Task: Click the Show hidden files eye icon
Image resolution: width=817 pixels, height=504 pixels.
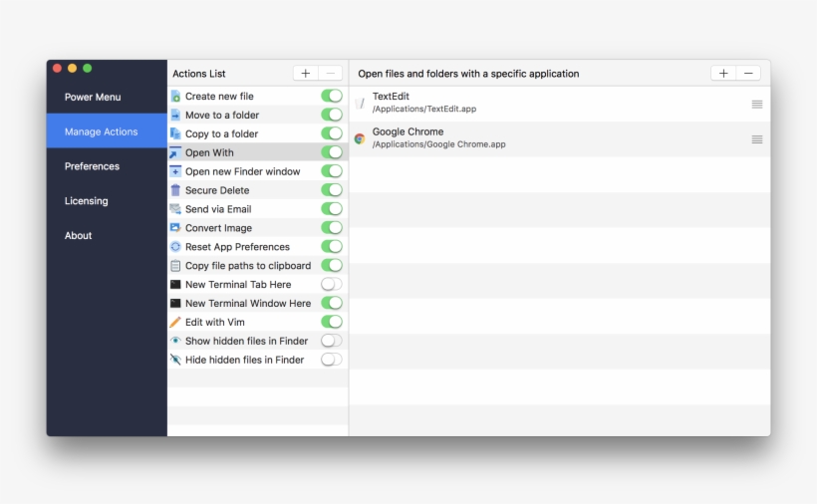Action: pyautogui.click(x=175, y=341)
